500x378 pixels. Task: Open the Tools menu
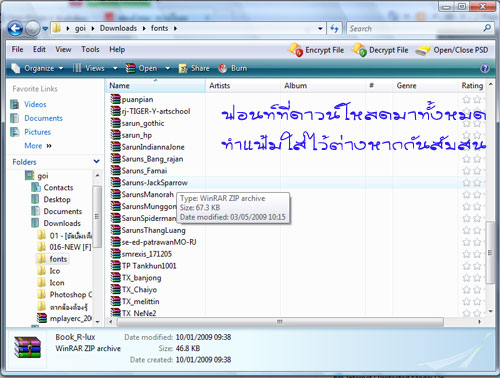(90, 49)
